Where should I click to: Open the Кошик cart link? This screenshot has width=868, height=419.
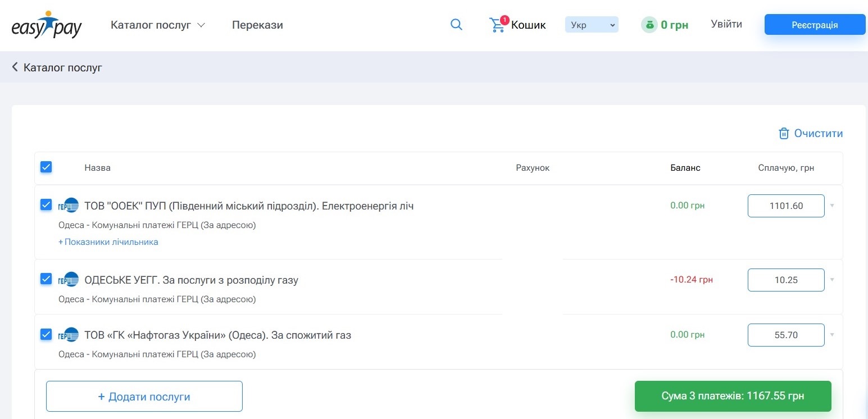coord(529,25)
